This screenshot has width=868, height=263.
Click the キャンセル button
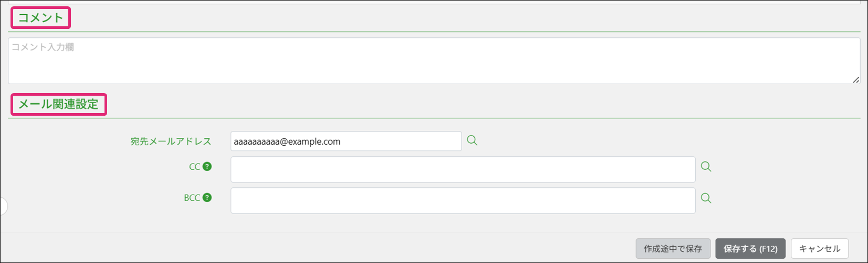click(819, 249)
